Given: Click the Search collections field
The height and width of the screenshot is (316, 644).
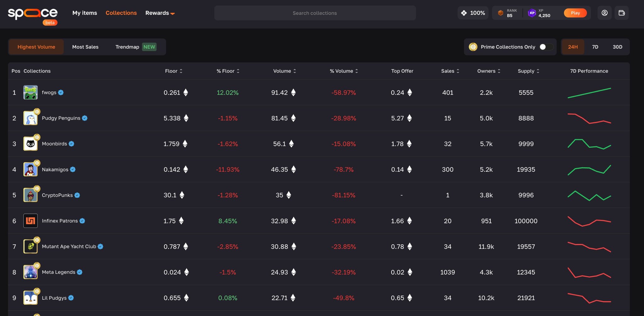Looking at the screenshot, I should pos(315,13).
